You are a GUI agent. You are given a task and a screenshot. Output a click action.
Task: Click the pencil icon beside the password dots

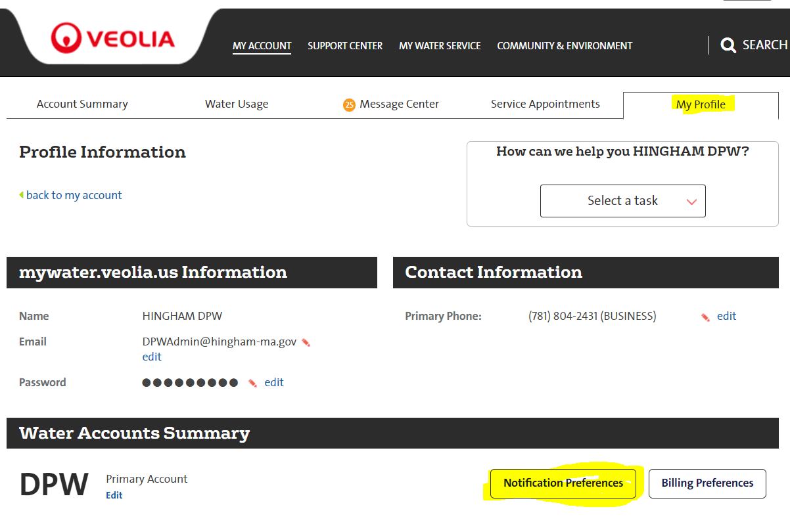coord(252,382)
